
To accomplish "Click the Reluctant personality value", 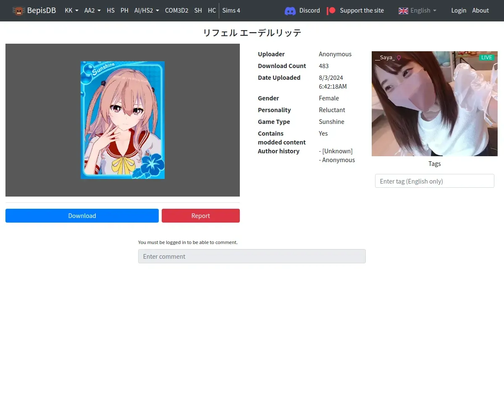I will click(332, 110).
